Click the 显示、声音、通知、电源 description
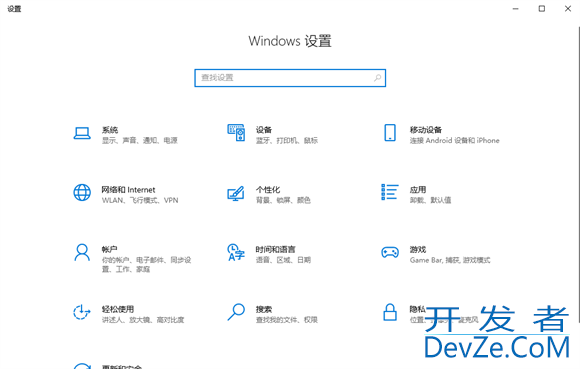 [140, 141]
